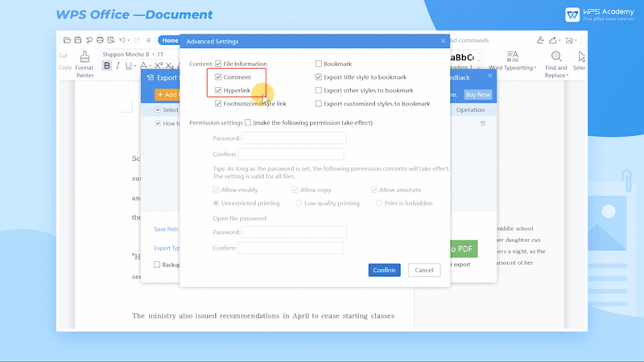
Task: Check Export other styles to bookmark
Action: [x=319, y=91]
